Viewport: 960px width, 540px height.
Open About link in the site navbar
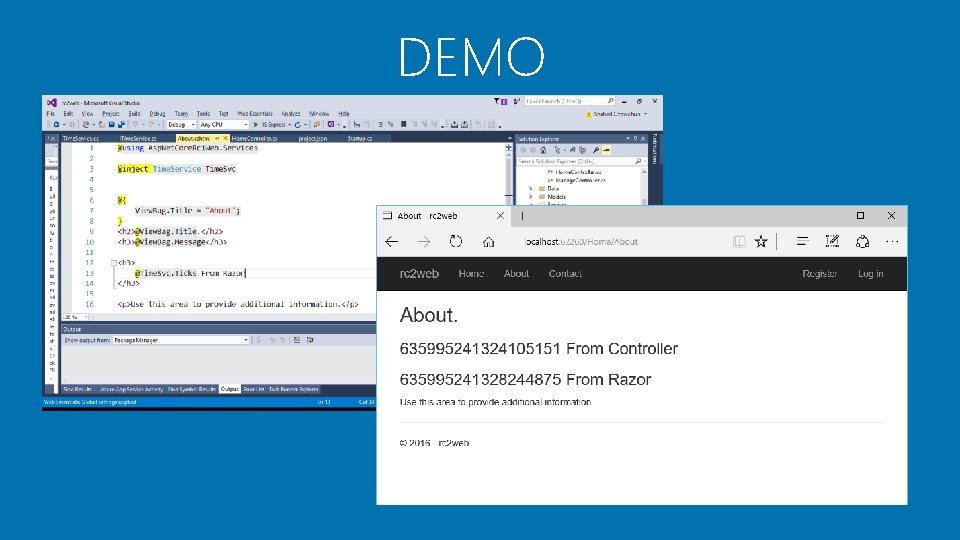click(516, 274)
